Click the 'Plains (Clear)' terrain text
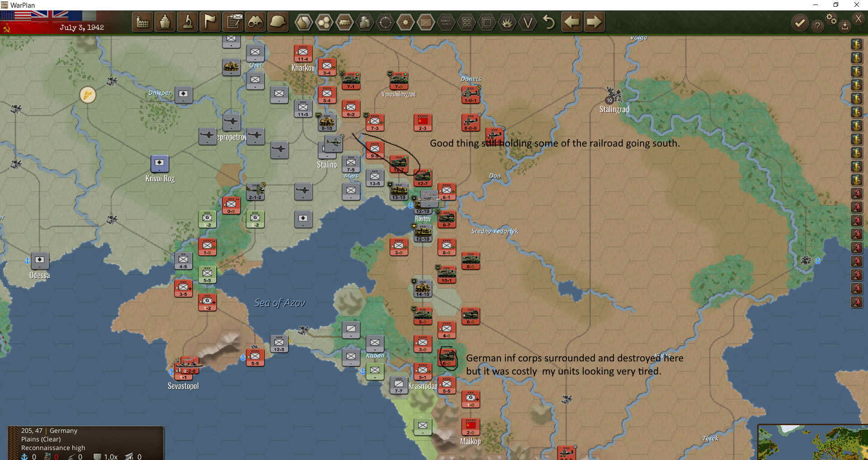Image resolution: width=868 pixels, height=460 pixels. coord(41,439)
